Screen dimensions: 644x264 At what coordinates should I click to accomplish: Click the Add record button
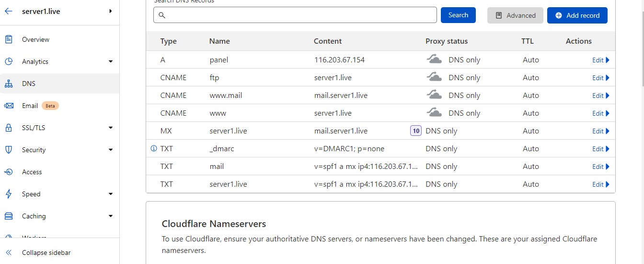[x=577, y=15]
